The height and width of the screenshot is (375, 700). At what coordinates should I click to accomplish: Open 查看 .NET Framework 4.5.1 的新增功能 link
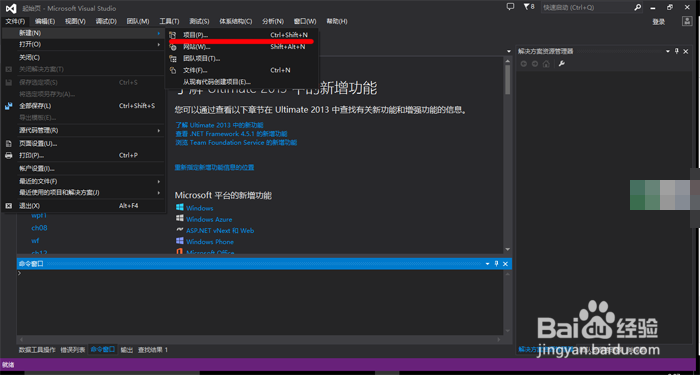pyautogui.click(x=231, y=133)
